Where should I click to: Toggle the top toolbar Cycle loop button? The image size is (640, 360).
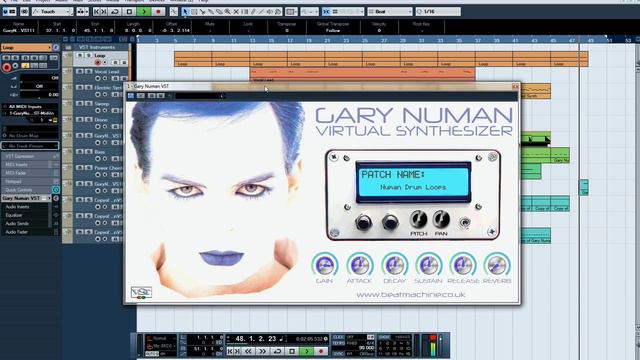(115, 12)
